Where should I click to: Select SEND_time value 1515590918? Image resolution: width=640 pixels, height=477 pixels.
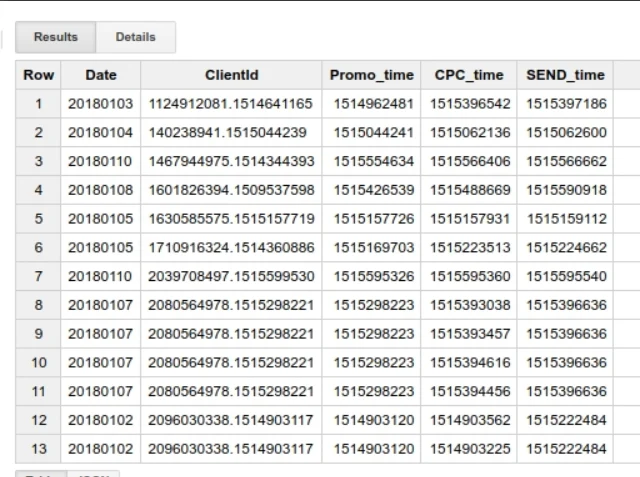566,190
